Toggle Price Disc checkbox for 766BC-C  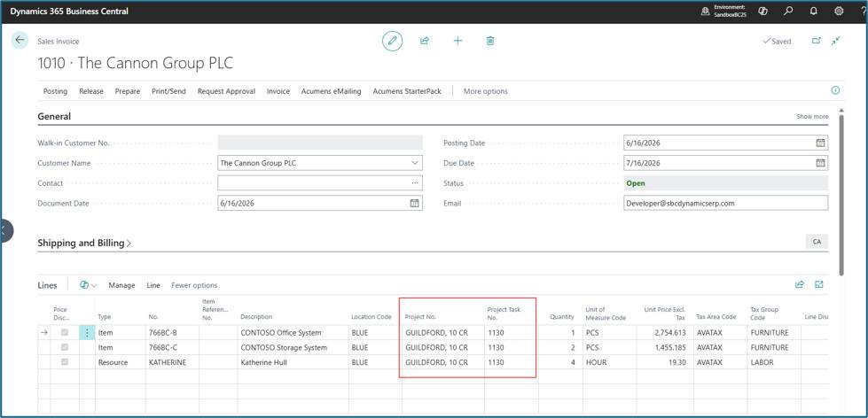click(64, 347)
